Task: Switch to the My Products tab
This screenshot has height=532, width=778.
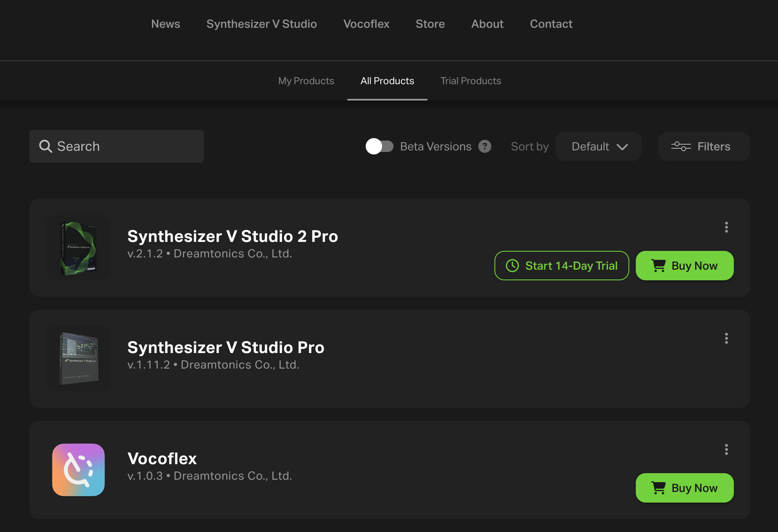Action: pos(306,81)
